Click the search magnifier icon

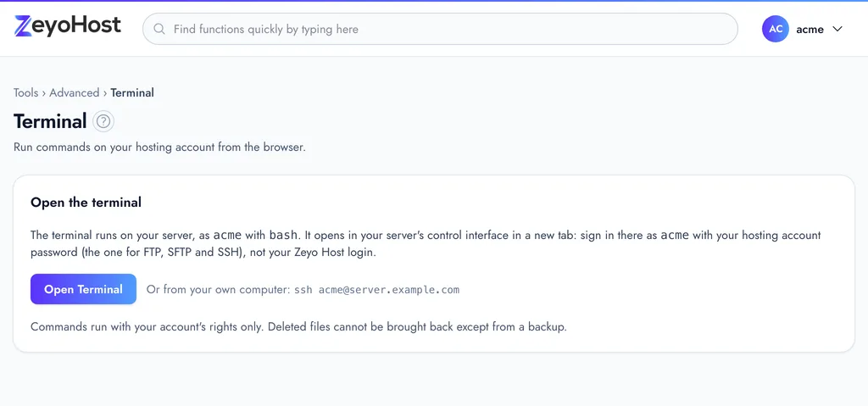(159, 29)
